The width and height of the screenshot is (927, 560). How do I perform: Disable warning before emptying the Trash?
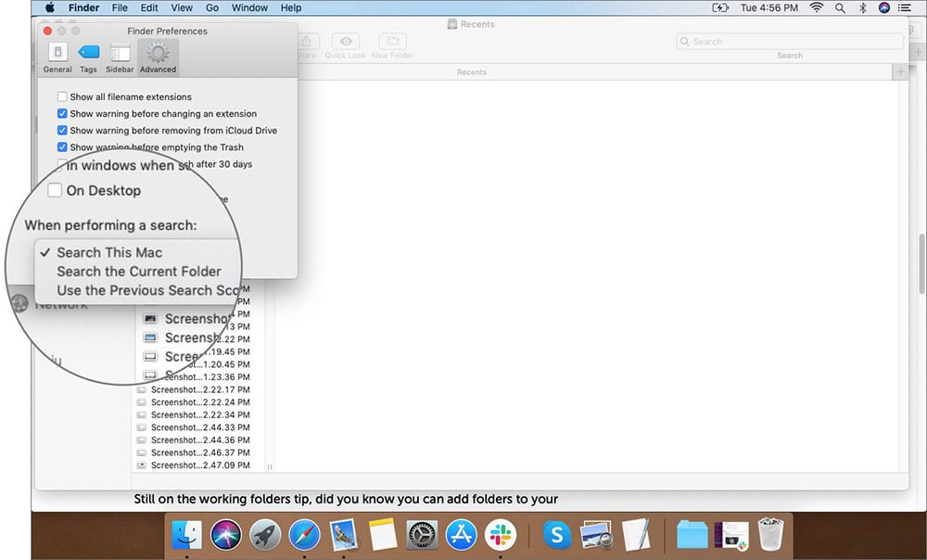coord(61,146)
